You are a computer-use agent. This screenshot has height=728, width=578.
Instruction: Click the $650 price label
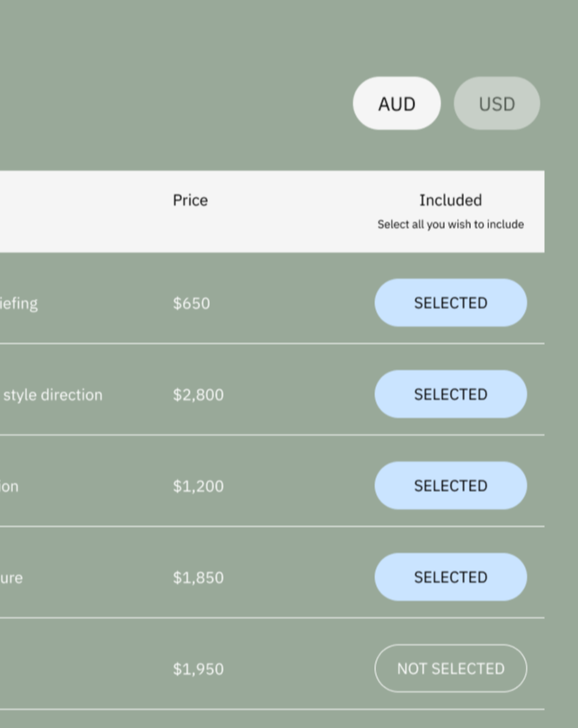(x=191, y=303)
